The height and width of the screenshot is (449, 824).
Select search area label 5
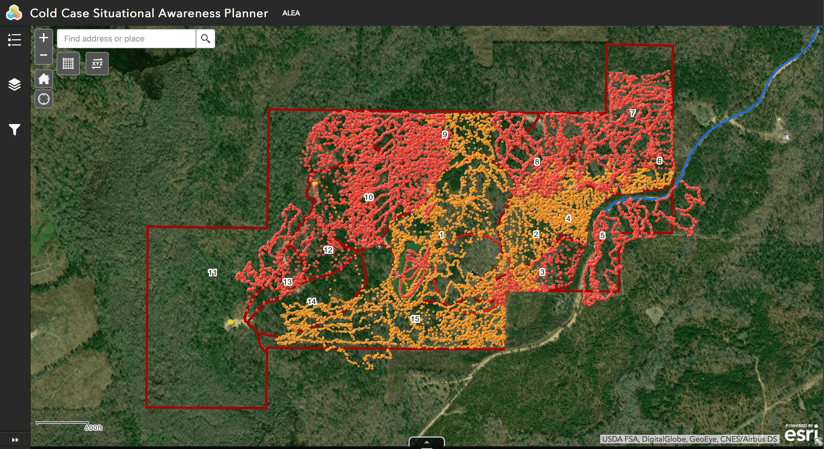602,236
